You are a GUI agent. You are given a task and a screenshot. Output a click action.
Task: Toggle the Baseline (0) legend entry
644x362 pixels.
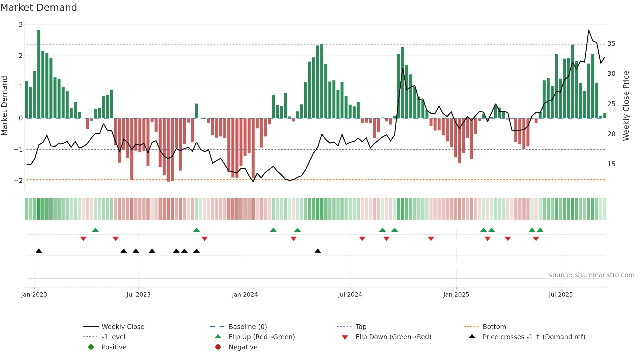pyautogui.click(x=238, y=327)
